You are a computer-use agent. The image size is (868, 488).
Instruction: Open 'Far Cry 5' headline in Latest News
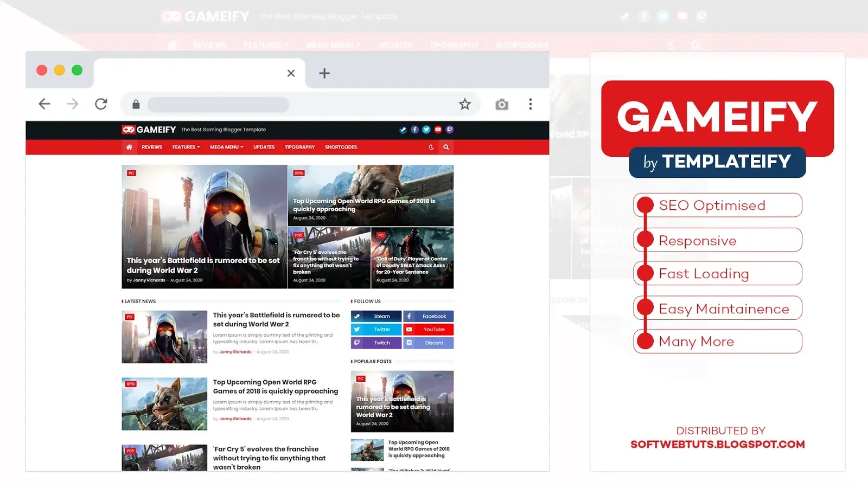(x=270, y=458)
